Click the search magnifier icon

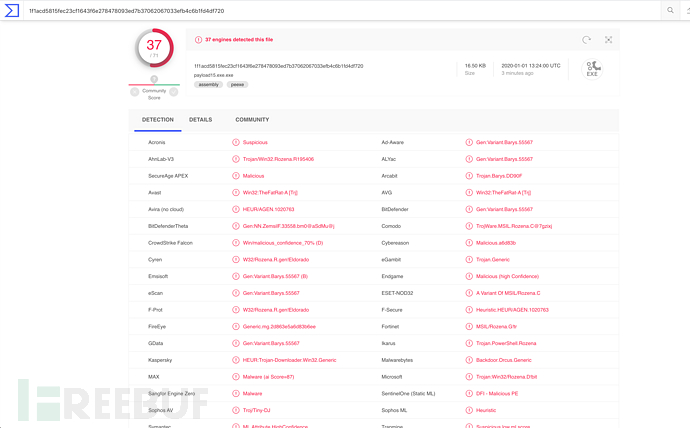click(670, 10)
